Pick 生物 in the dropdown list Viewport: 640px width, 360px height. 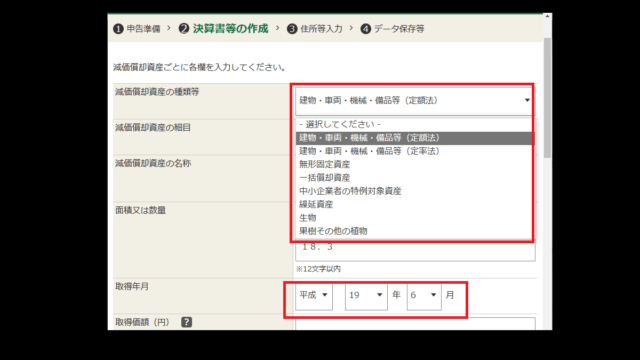click(x=414, y=218)
